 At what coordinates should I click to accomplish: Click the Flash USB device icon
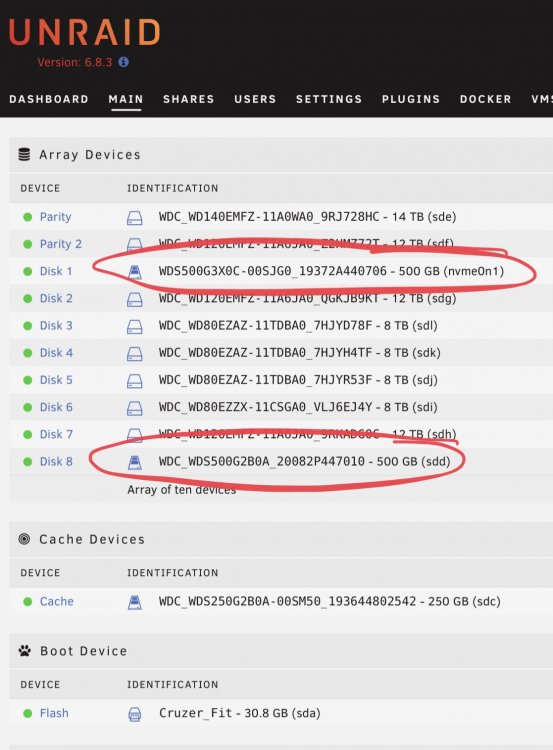pos(135,714)
